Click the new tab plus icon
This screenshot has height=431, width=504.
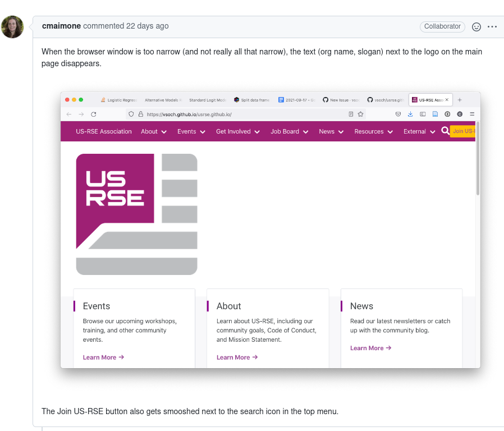pyautogui.click(x=460, y=100)
